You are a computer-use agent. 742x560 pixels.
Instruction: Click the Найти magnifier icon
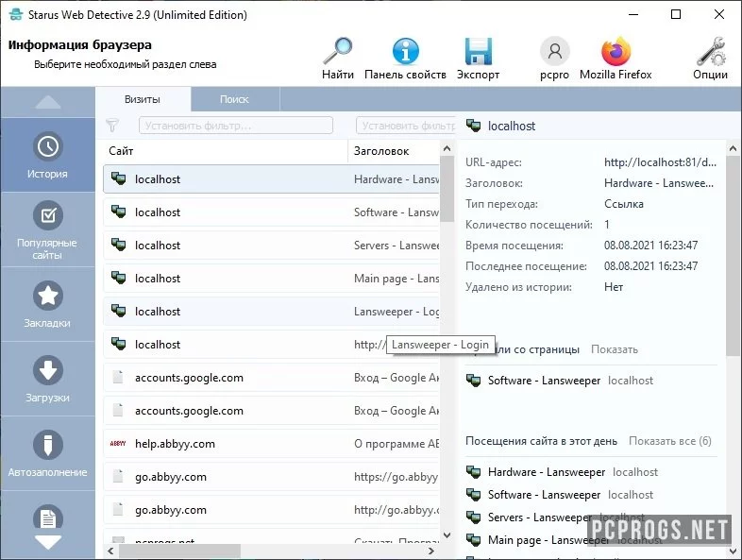tap(338, 51)
